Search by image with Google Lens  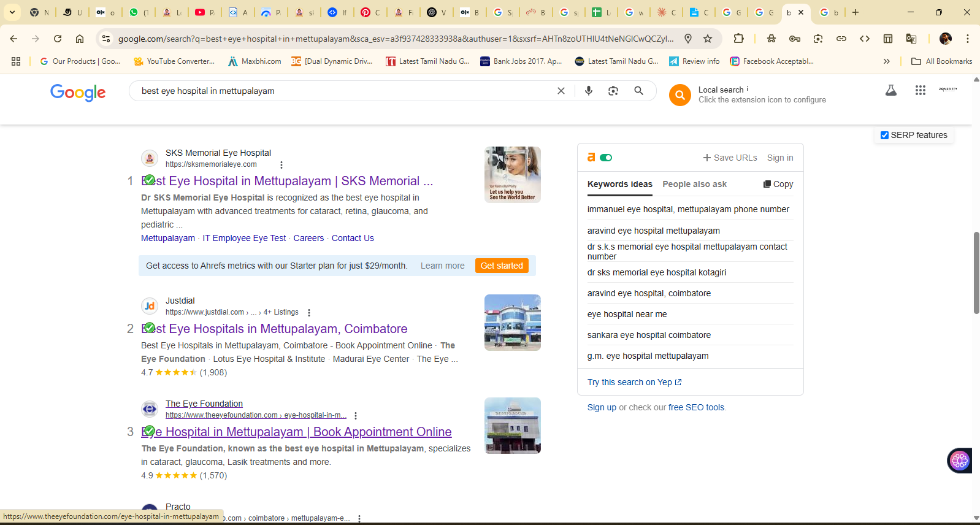[x=613, y=91]
